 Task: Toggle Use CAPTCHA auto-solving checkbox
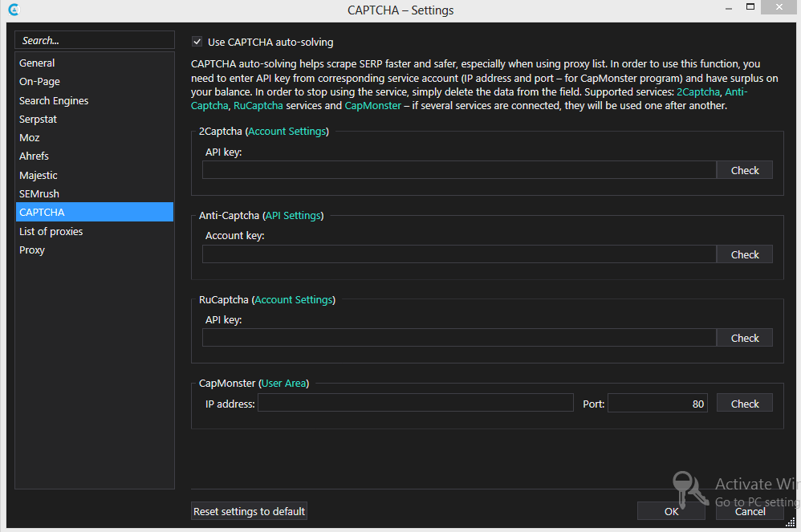[x=197, y=42]
